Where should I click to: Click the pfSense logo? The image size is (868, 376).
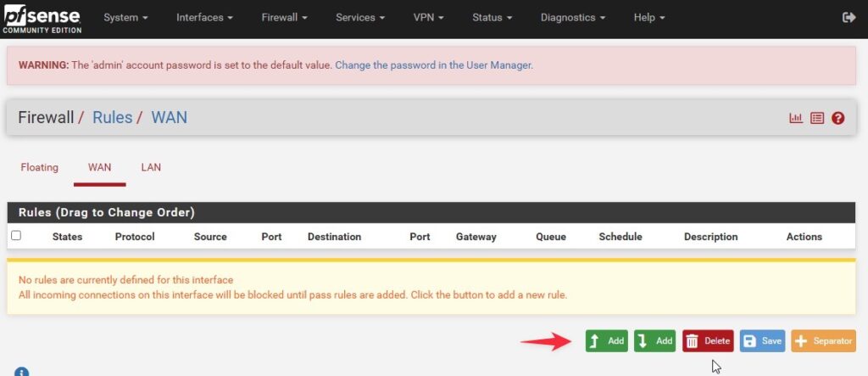click(42, 20)
